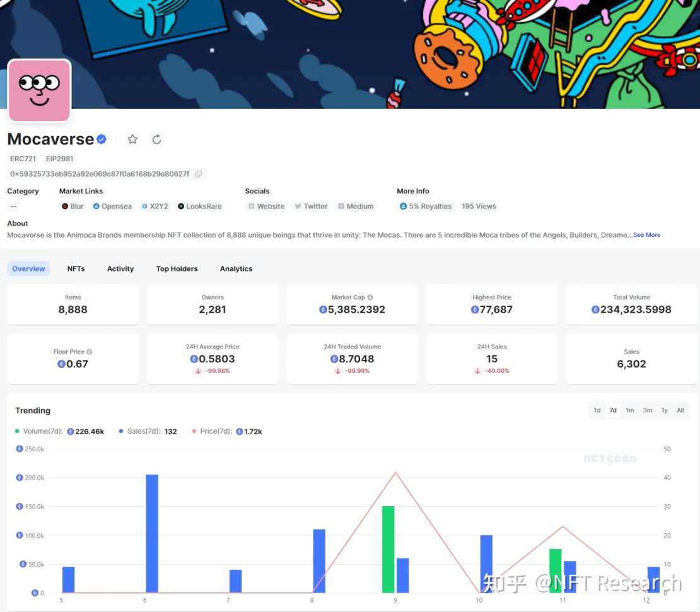Click the 5% Royalties badge
Viewport: 700px width, 612px height.
[x=426, y=206]
